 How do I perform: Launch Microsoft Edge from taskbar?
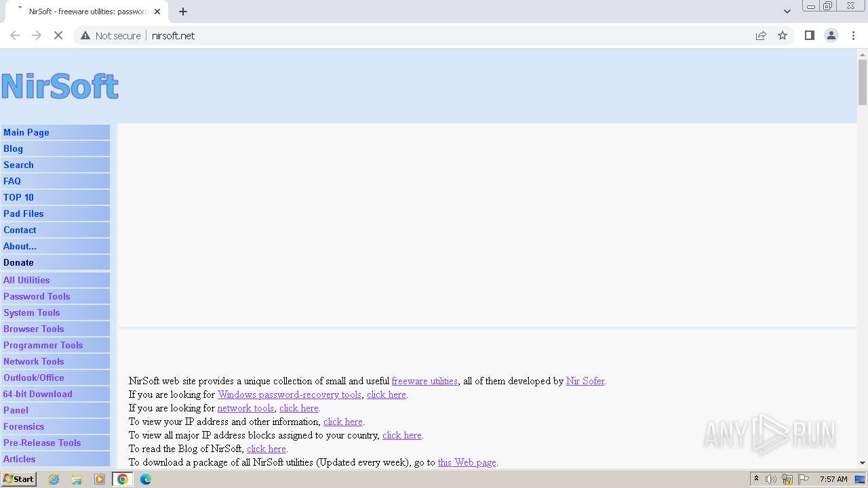click(146, 479)
